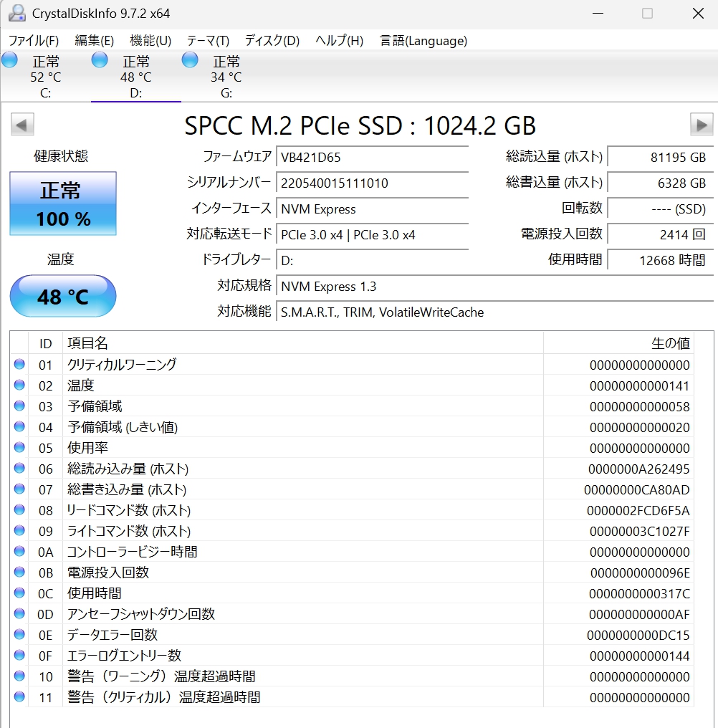Image resolution: width=718 pixels, height=728 pixels.
Task: Click the blue orb beside 使用時間 attribute
Action: [x=19, y=593]
